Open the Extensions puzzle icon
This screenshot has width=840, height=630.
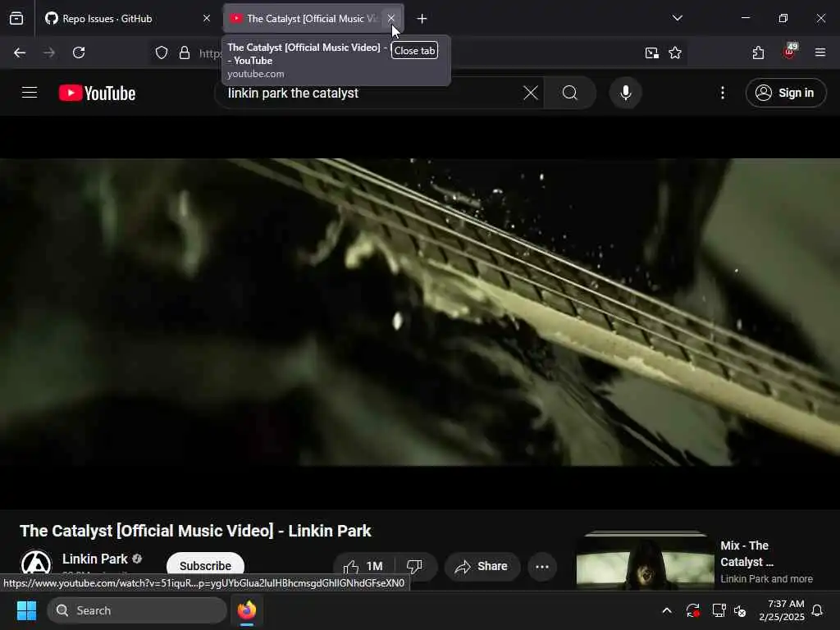758,52
